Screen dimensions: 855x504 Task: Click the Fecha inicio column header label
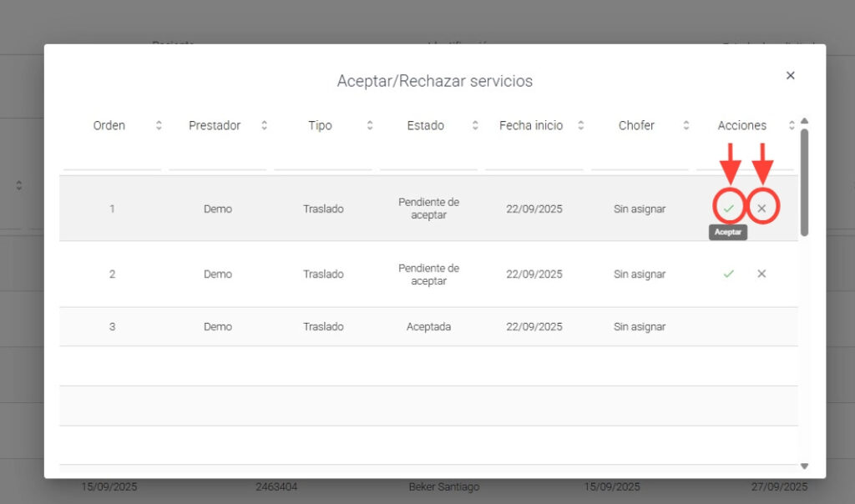pos(531,126)
